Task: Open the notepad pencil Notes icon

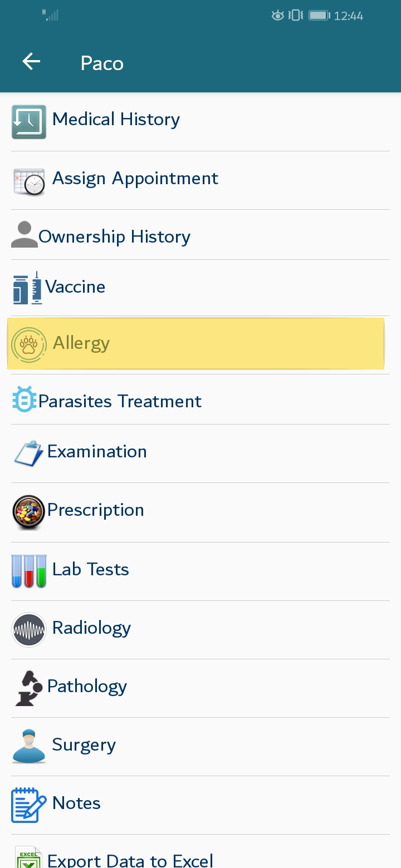Action: [29, 805]
